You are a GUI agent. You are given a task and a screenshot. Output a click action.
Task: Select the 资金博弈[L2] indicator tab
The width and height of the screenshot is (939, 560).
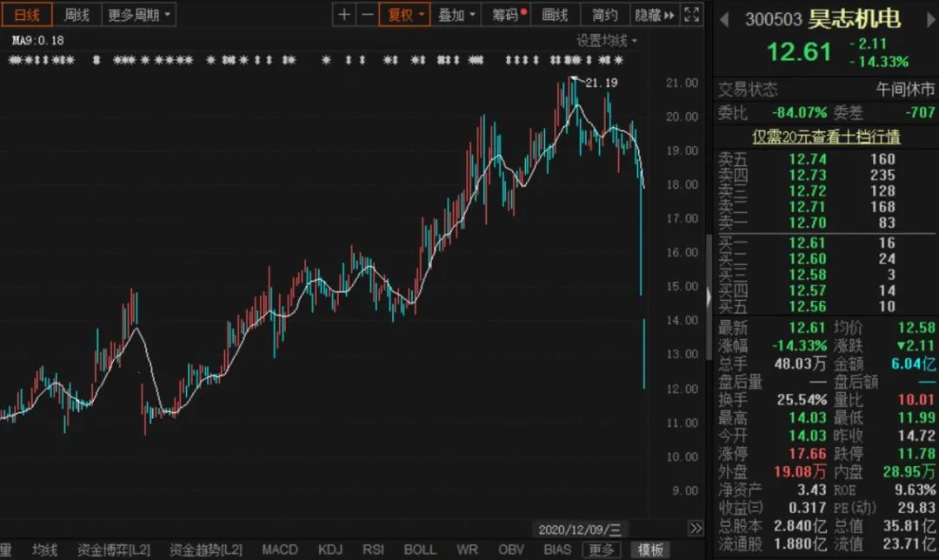pos(113,550)
